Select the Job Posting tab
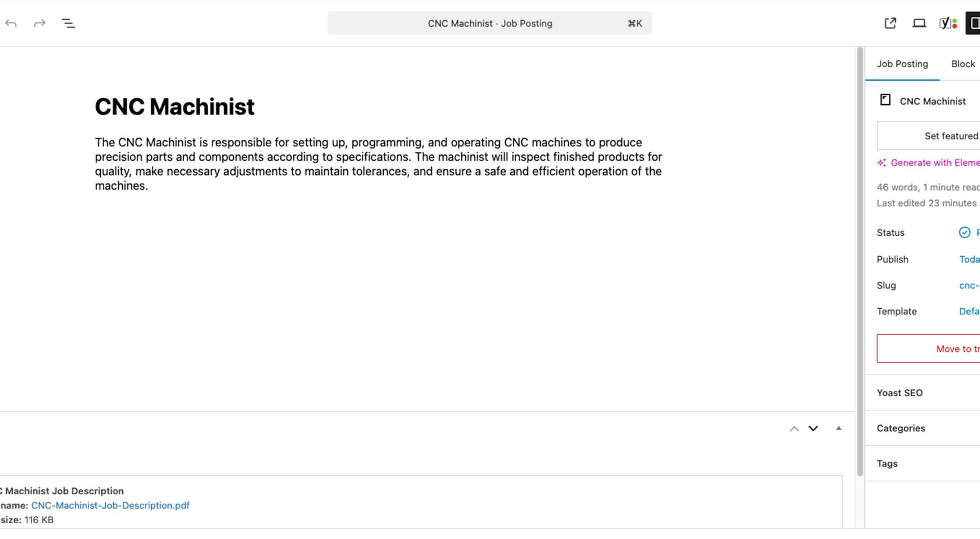 point(902,64)
